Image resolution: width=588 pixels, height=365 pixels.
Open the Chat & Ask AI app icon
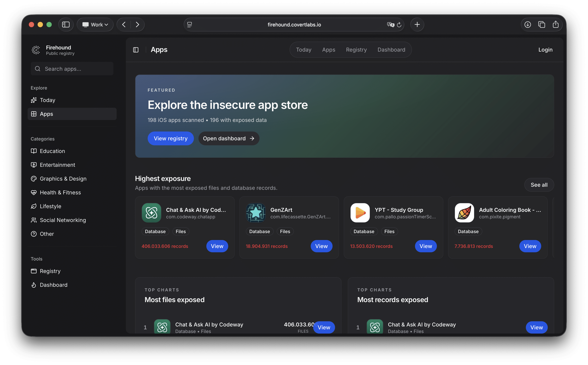coord(151,213)
